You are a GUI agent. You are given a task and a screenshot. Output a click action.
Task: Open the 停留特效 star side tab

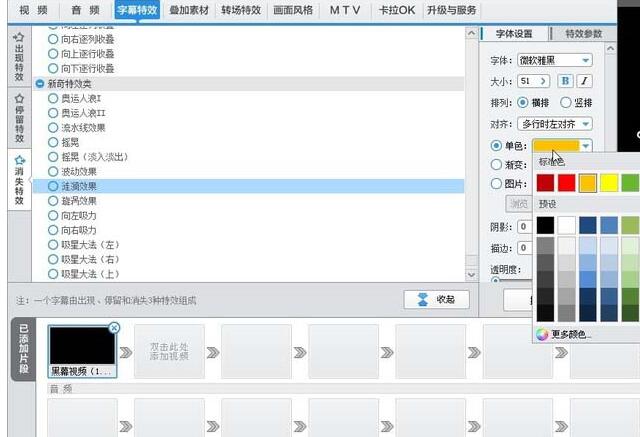[x=19, y=117]
